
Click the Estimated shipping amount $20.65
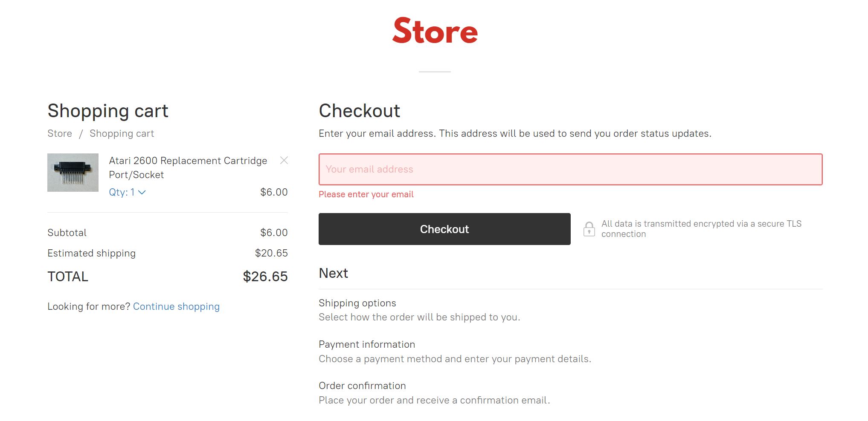coord(271,253)
